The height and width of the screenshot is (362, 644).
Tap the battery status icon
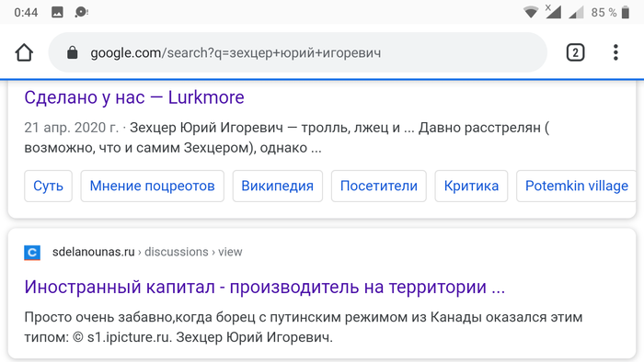(625, 12)
